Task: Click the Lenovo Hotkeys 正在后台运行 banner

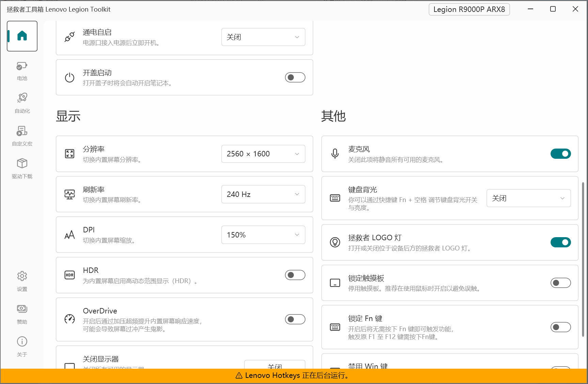Action: pyautogui.click(x=294, y=376)
